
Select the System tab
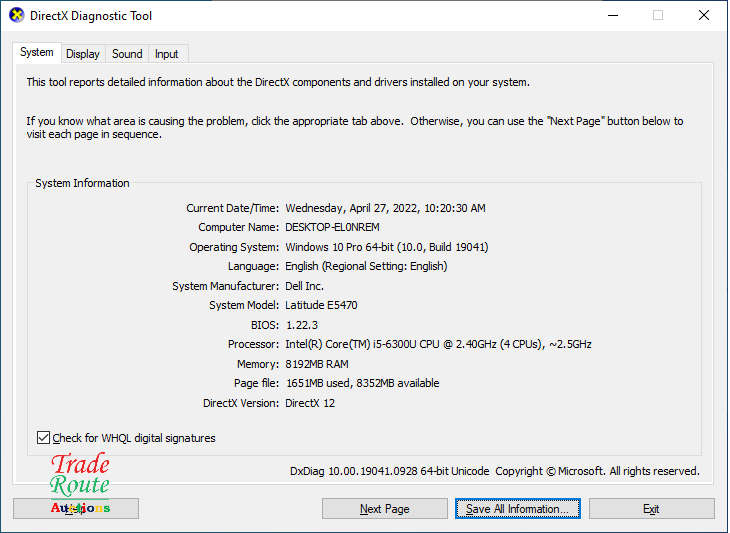tap(37, 52)
